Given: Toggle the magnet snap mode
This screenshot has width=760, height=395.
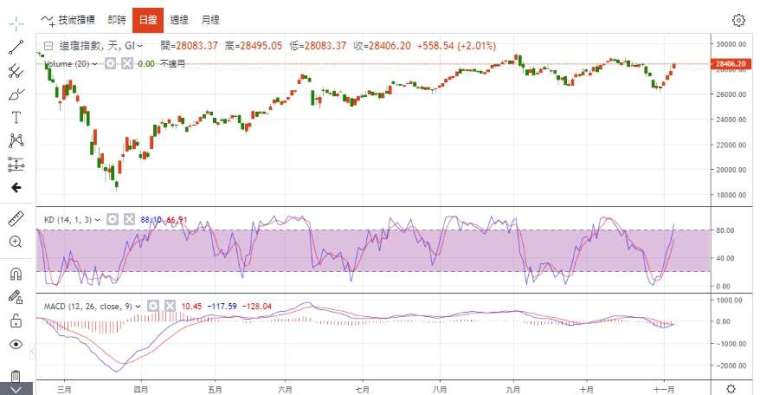Looking at the screenshot, I should tap(16, 274).
